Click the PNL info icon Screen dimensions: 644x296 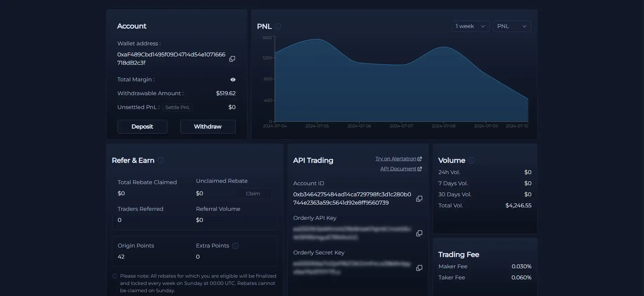tap(278, 26)
